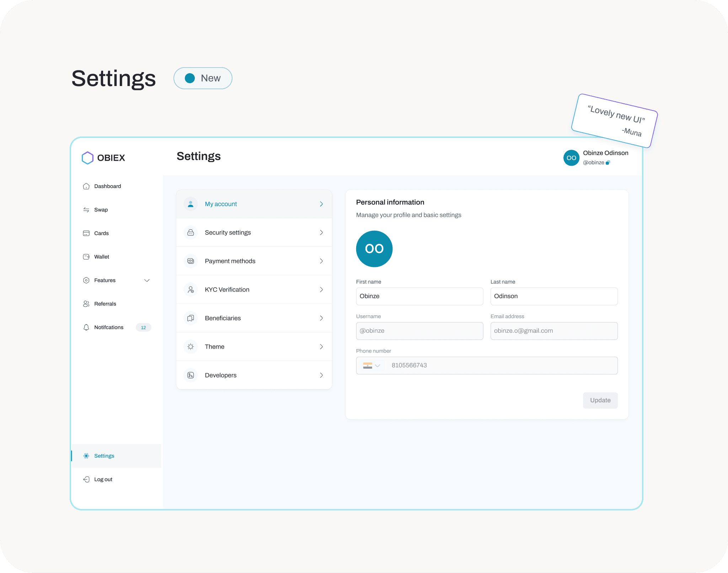Click the First name input field
Viewport: 728px width, 573px height.
pos(419,296)
